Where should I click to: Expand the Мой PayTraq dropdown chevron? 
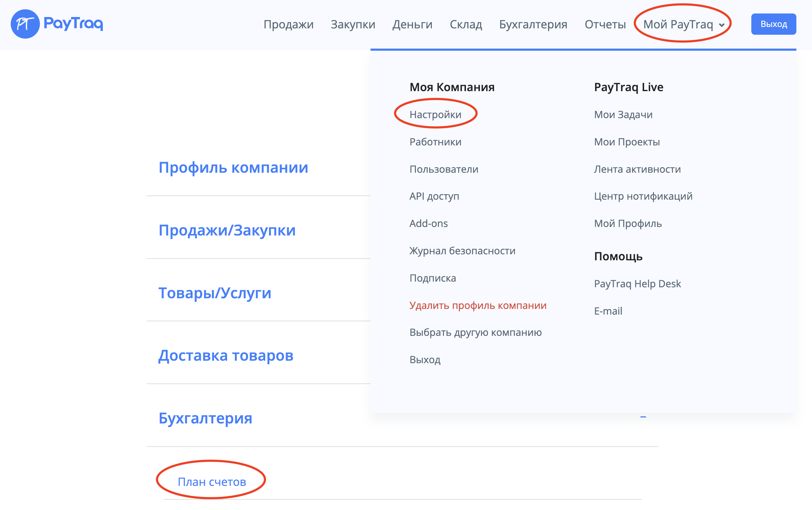point(722,25)
